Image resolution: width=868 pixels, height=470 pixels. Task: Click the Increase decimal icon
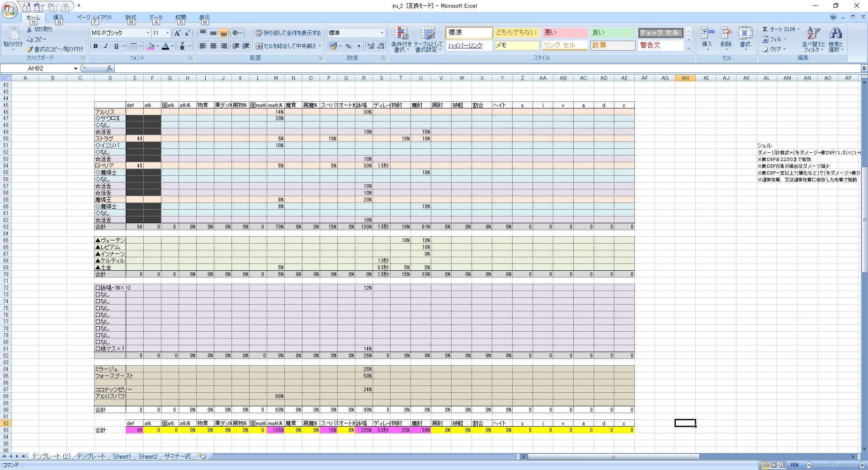pos(371,46)
